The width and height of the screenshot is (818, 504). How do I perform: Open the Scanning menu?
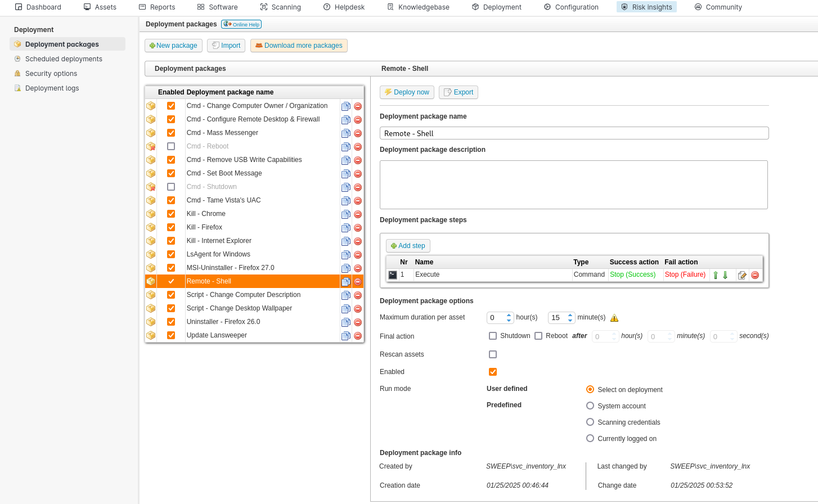pos(280,7)
